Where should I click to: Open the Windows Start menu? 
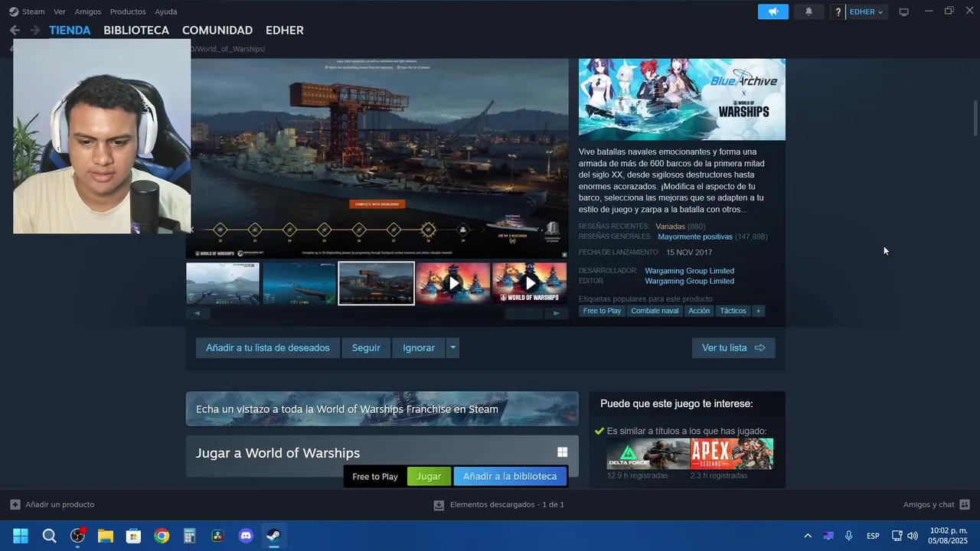(21, 536)
